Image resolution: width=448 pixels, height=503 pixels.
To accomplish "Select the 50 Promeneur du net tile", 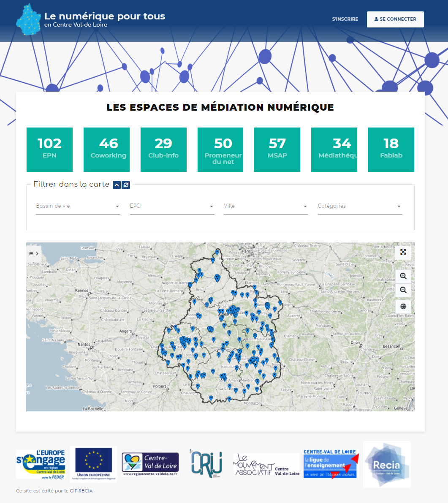I will click(x=220, y=150).
